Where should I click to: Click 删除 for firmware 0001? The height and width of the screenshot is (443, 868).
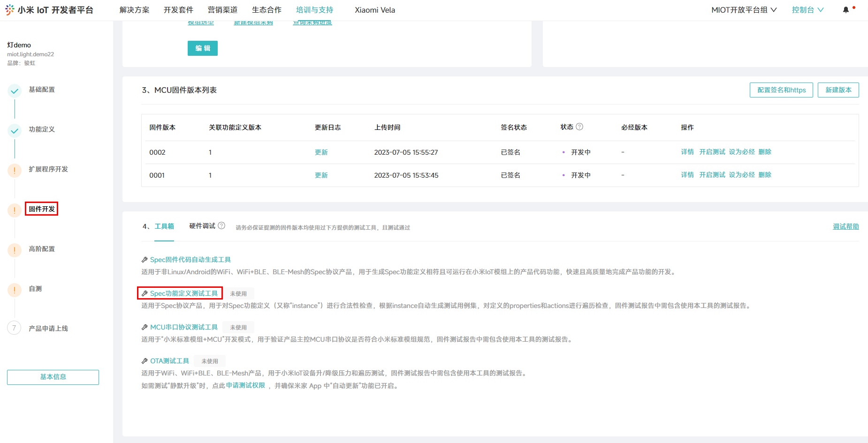765,175
